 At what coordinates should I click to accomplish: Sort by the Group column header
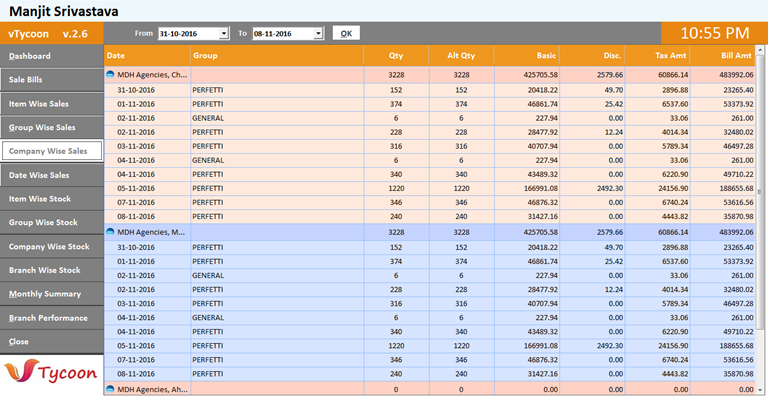[x=277, y=56]
